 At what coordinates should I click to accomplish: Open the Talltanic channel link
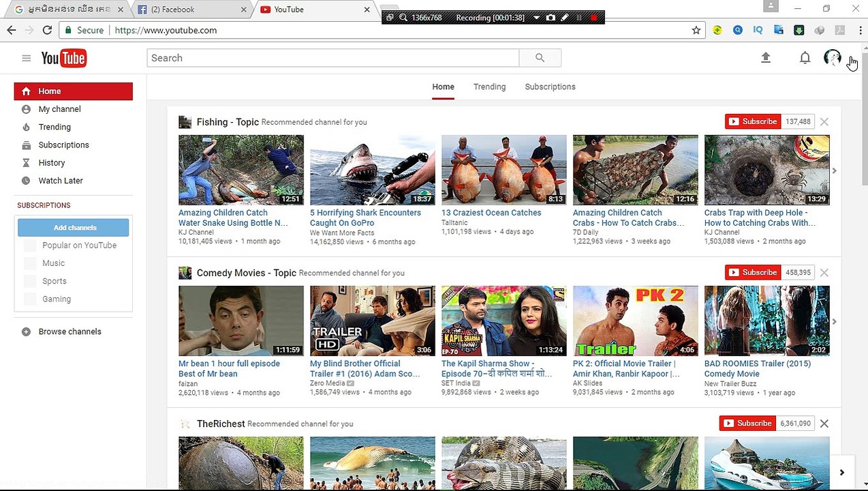point(454,222)
